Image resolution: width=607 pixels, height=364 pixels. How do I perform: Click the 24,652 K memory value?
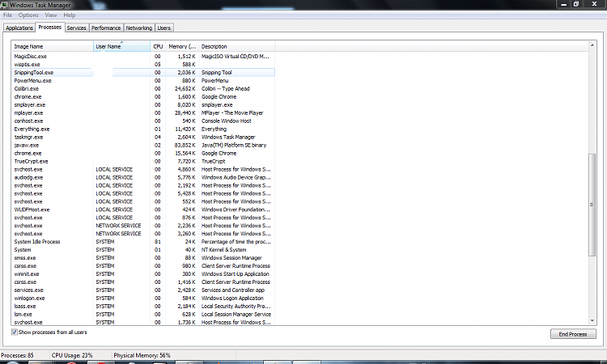[185, 89]
